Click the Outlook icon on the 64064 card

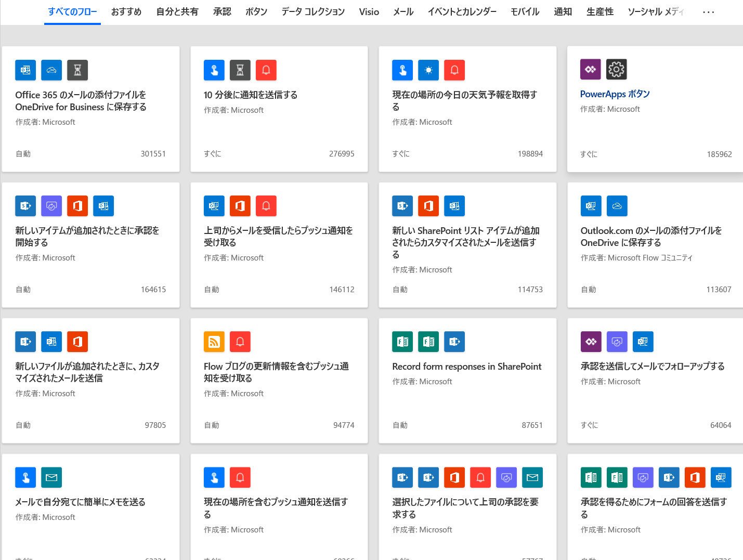pos(643,342)
